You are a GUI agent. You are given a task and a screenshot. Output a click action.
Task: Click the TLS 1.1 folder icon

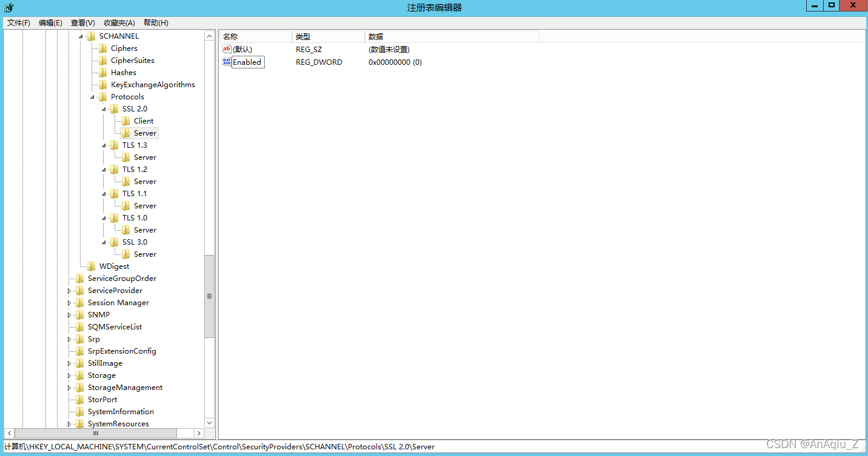[x=114, y=194]
